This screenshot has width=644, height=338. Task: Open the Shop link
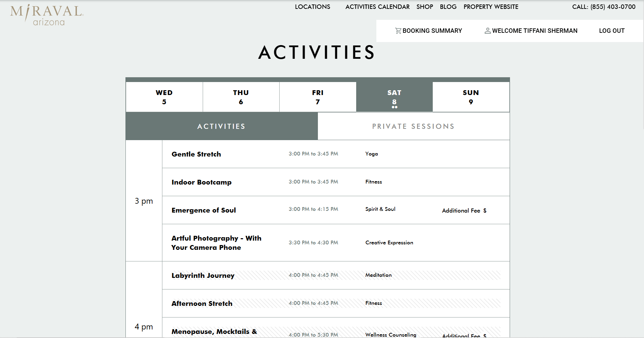pos(425,7)
